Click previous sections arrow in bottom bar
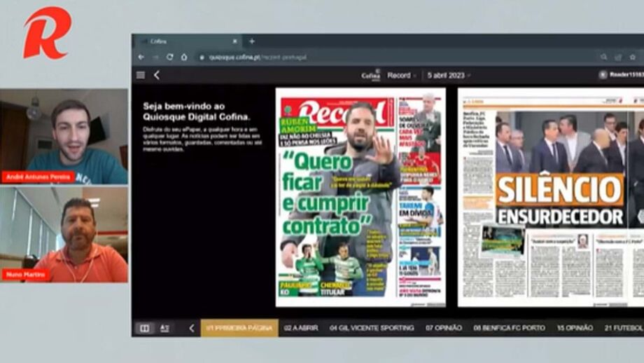The height and width of the screenshot is (363, 644). click(x=192, y=328)
